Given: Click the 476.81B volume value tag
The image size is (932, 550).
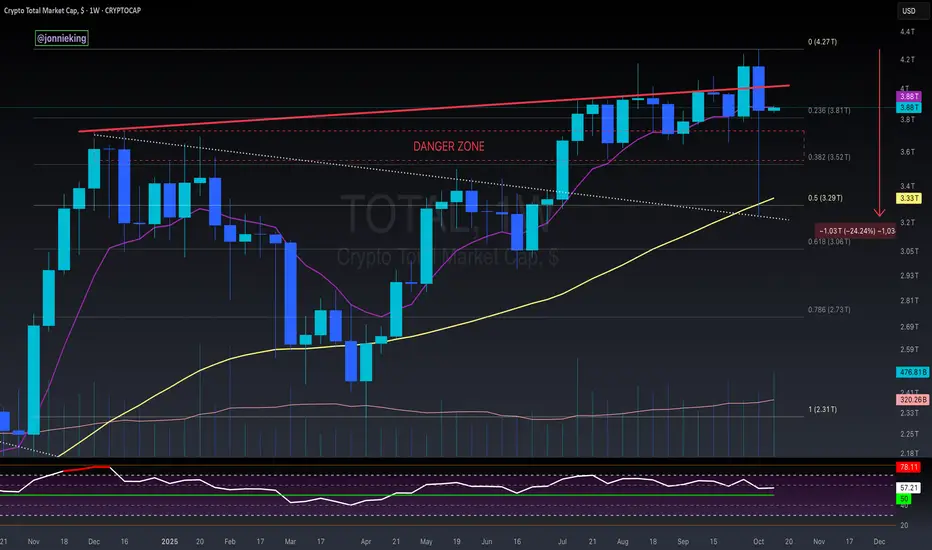Looking at the screenshot, I should tap(912, 372).
